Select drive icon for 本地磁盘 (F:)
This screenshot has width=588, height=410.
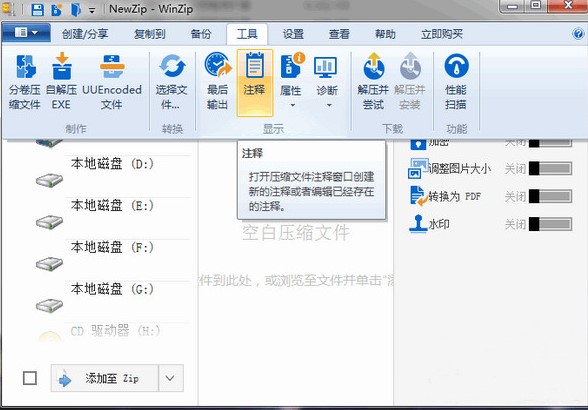tap(49, 264)
